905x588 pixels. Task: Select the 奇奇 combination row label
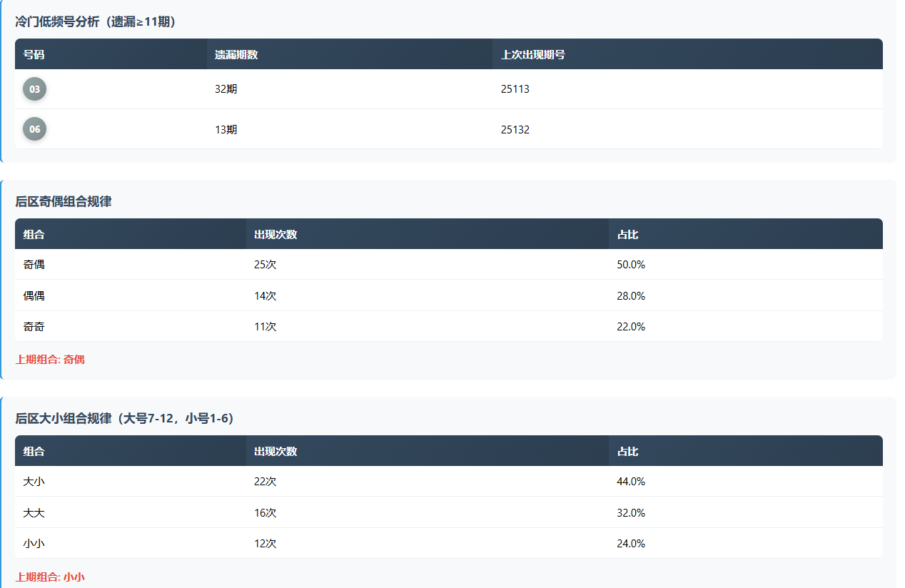tap(34, 326)
